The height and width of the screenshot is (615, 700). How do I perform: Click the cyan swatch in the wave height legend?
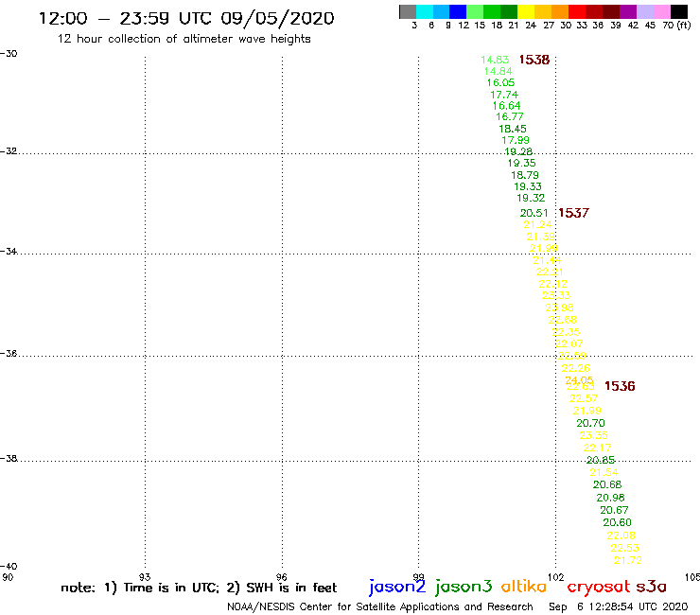click(425, 11)
